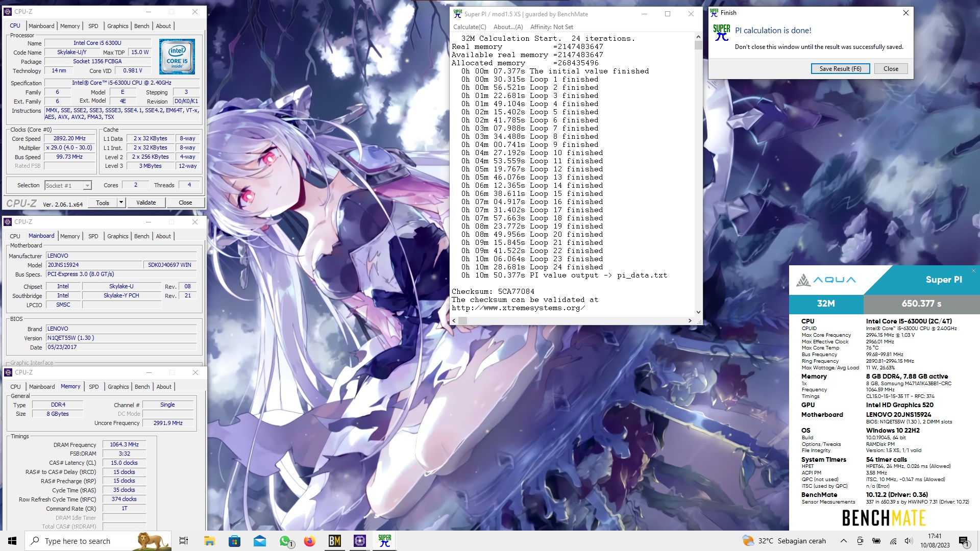The height and width of the screenshot is (551, 980).
Task: Click the xtremesystems.org URL text
Action: [518, 308]
